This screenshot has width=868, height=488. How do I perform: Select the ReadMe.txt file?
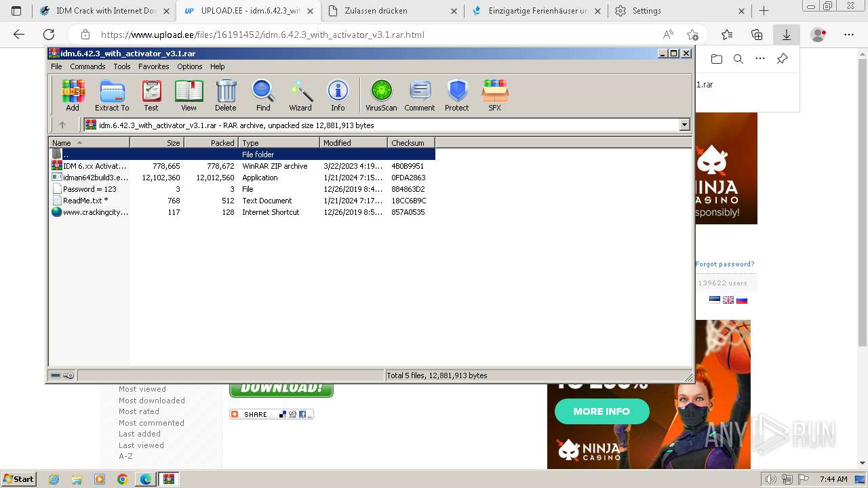pyautogui.click(x=241, y=201)
